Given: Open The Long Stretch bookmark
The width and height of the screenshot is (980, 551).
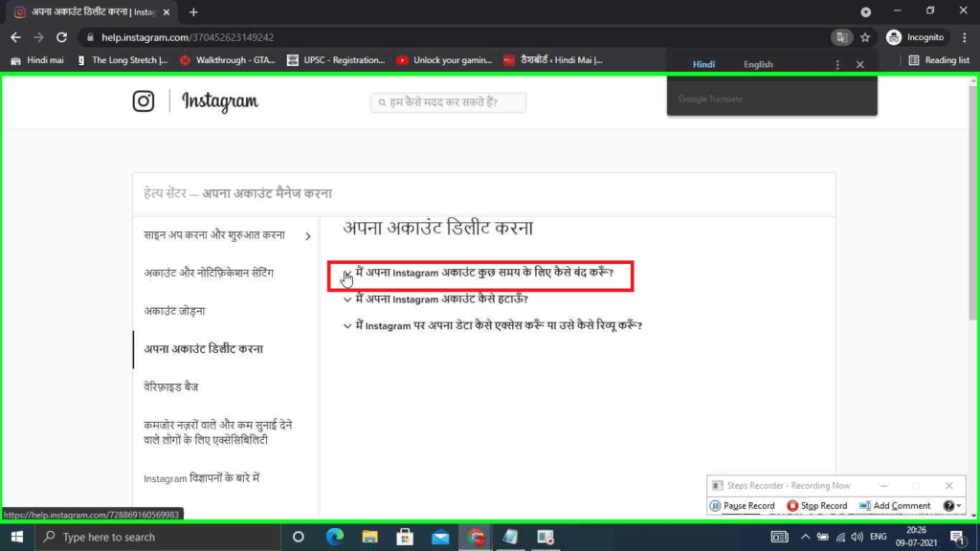Looking at the screenshot, I should click(122, 60).
